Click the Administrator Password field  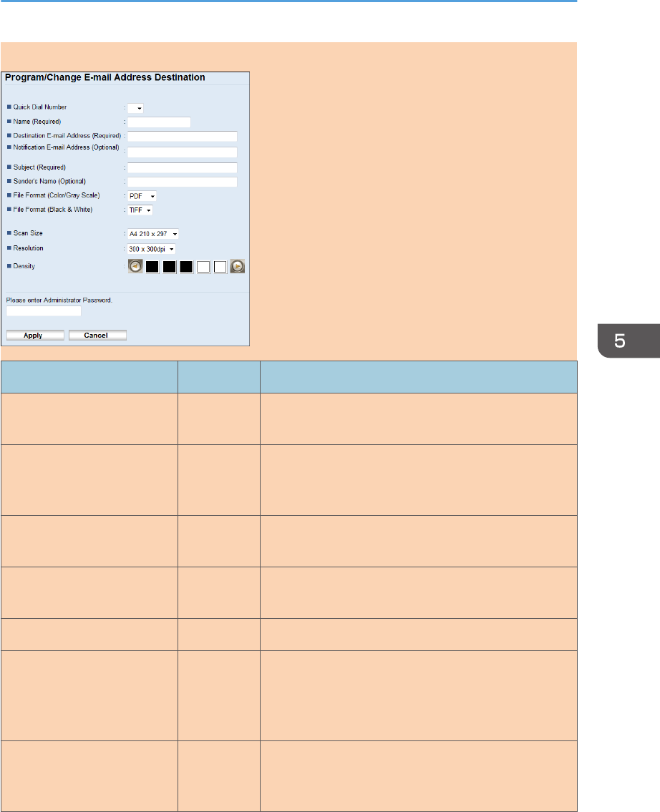coord(44,311)
